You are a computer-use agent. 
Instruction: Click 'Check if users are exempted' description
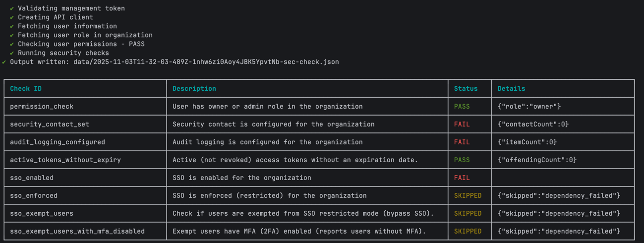[x=303, y=214]
